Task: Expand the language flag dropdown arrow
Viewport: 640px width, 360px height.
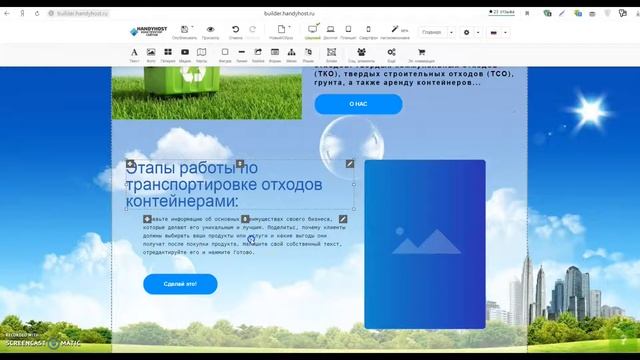Action: pos(505,33)
